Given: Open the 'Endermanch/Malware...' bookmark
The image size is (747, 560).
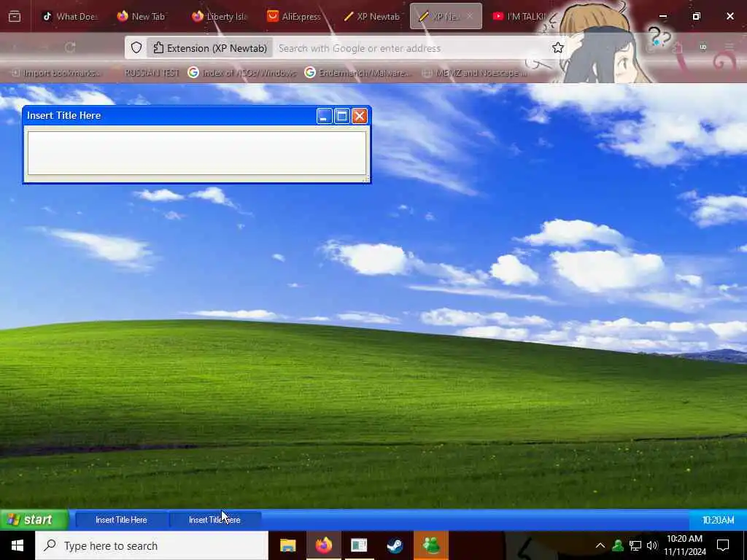Looking at the screenshot, I should (x=357, y=73).
